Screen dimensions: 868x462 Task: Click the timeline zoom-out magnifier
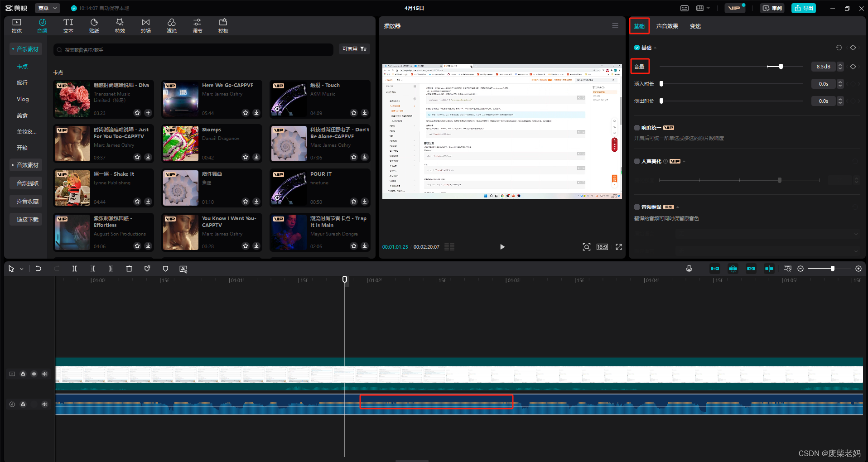(x=800, y=269)
